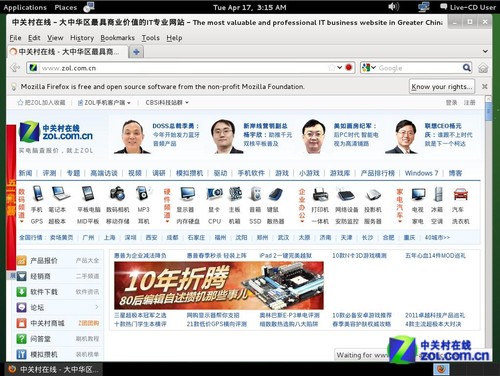The width and height of the screenshot is (500, 376).
Task: Click the 软件下载 sidebar download icon
Action: pyautogui.click(x=21, y=292)
